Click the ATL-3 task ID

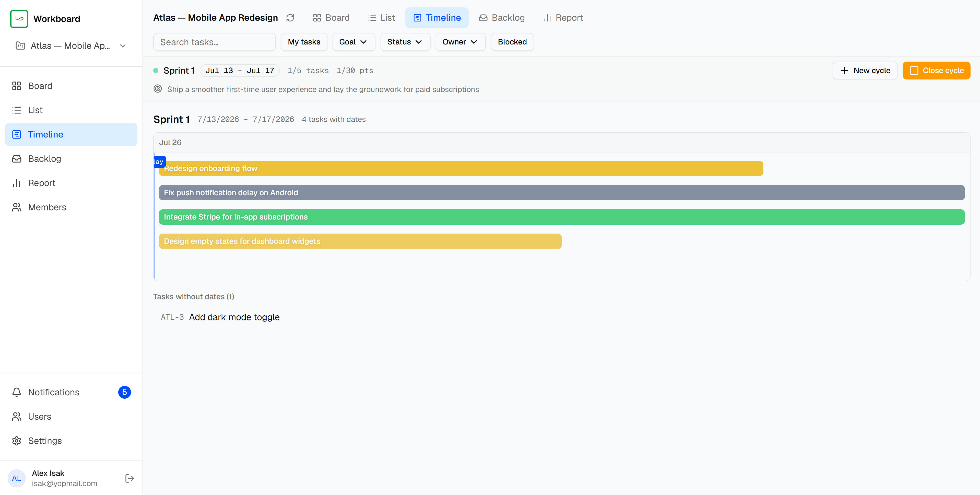point(172,318)
